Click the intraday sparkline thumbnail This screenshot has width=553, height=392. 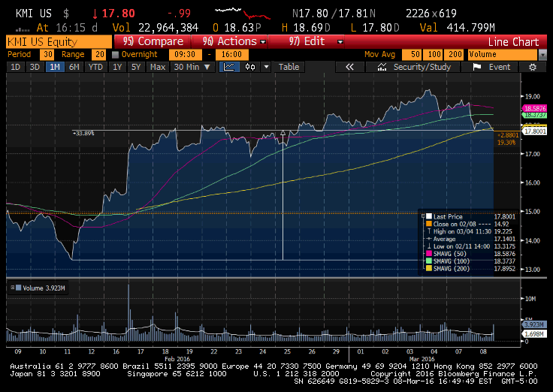point(243,13)
